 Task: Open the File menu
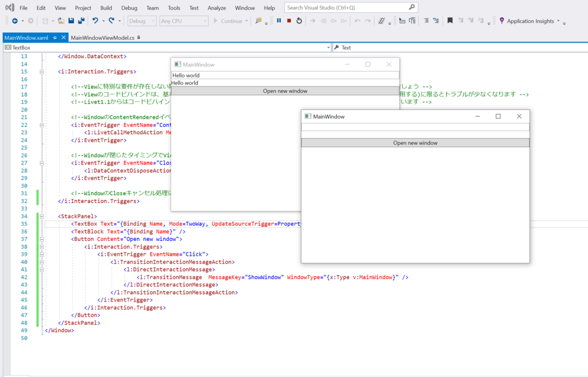pos(24,8)
